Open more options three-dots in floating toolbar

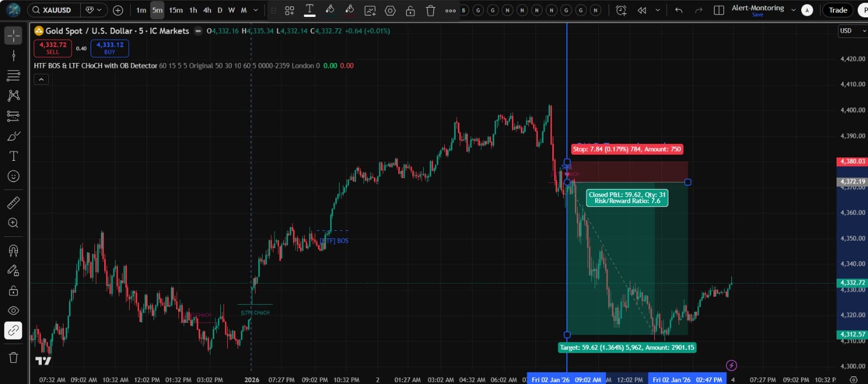[x=450, y=10]
